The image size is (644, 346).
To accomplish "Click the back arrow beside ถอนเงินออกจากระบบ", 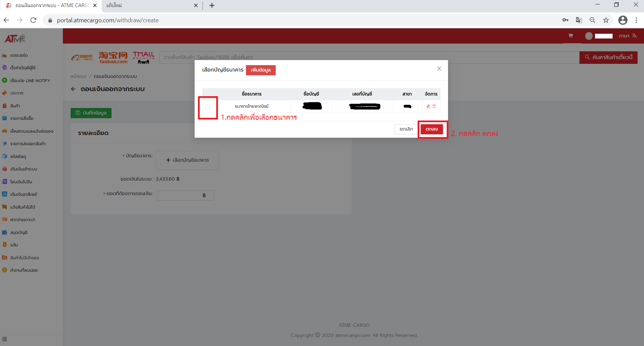I will pos(73,89).
